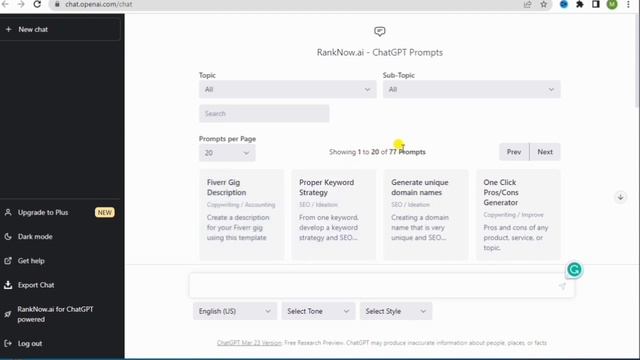Open the Sub-Topic dropdown

(471, 89)
